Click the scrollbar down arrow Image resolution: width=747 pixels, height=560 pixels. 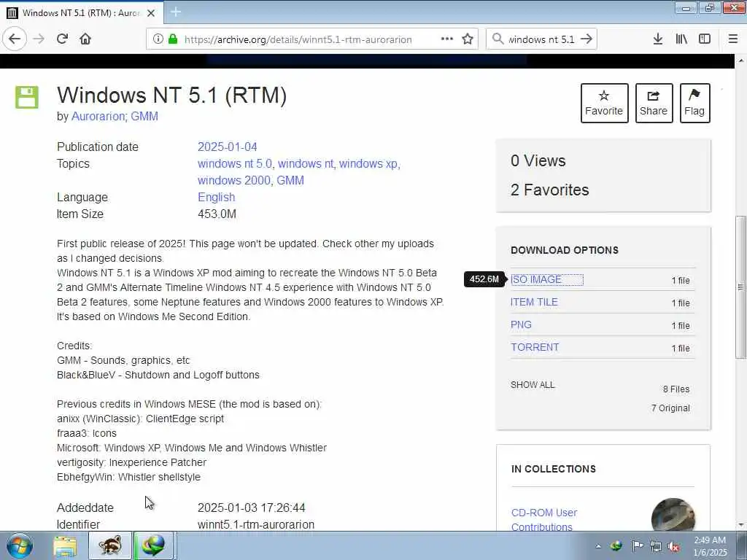point(740,525)
